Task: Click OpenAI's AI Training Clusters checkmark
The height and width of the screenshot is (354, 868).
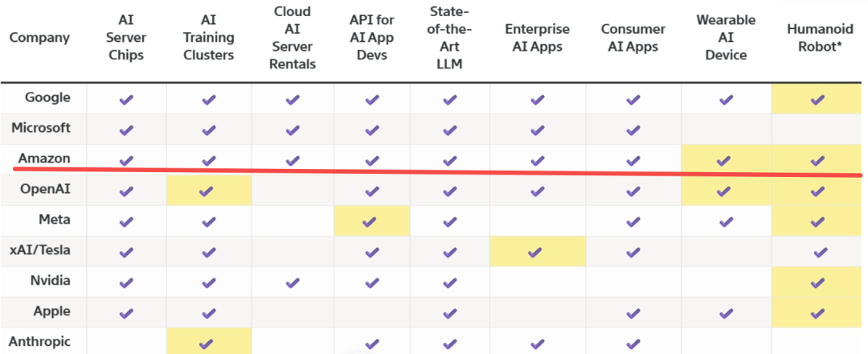Action: click(x=208, y=191)
